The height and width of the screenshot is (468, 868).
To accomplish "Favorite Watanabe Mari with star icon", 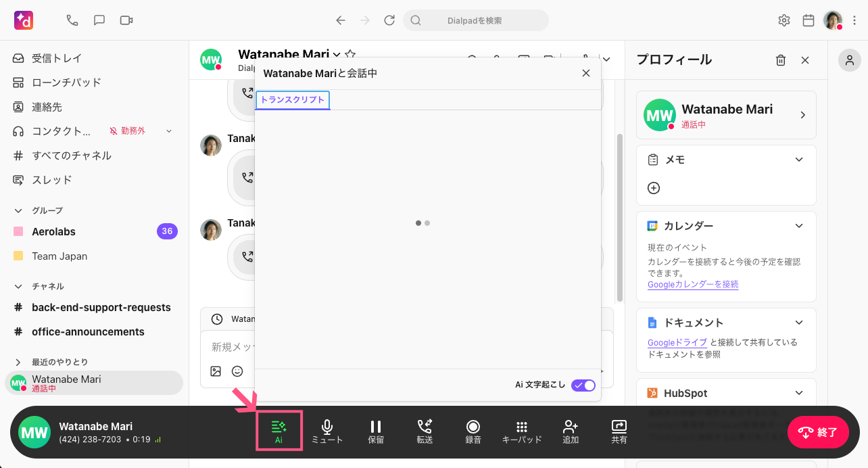I will [350, 54].
